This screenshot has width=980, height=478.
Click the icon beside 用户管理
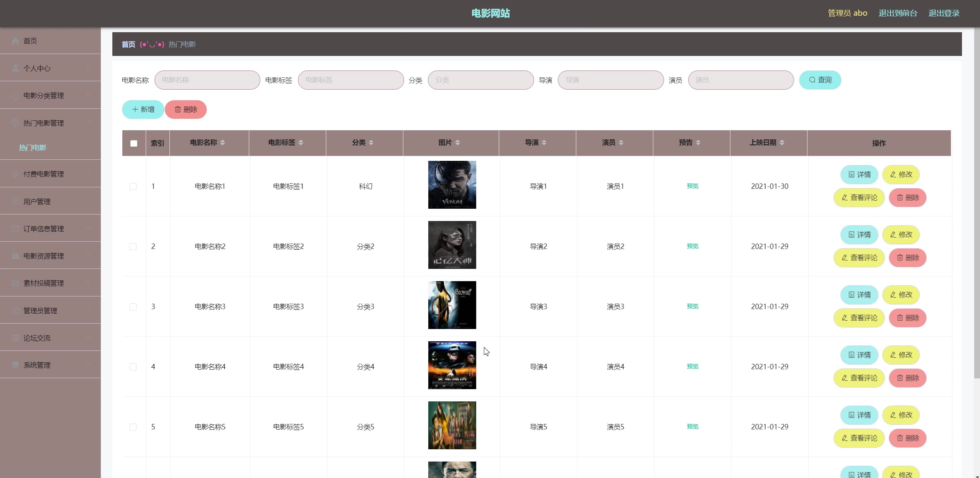[x=15, y=201]
